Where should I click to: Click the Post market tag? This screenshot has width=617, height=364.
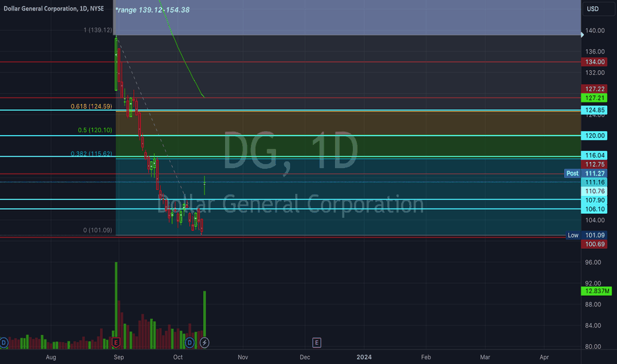tap(572, 173)
